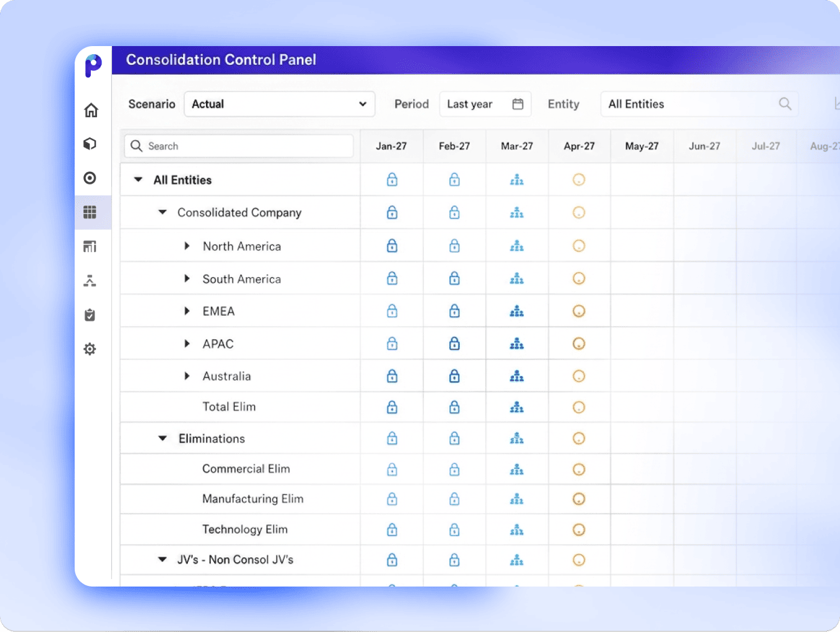Image resolution: width=840 pixels, height=632 pixels.
Task: Click the Consolidation Control Panel title
Action: 221,60
